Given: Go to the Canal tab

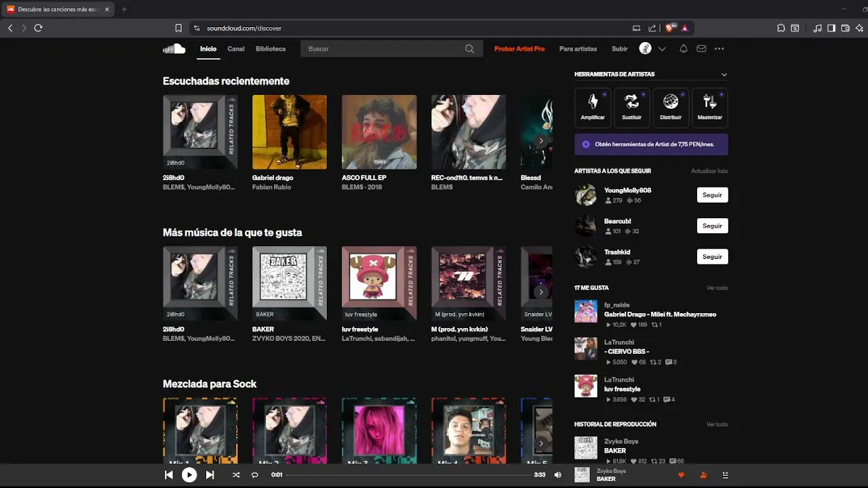Looking at the screenshot, I should tap(236, 49).
